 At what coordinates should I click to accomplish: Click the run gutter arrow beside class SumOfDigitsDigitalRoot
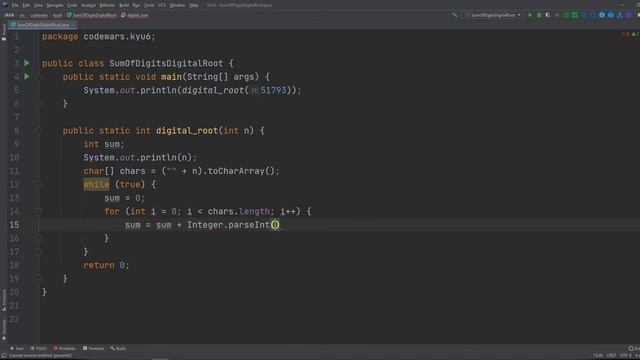click(27, 63)
